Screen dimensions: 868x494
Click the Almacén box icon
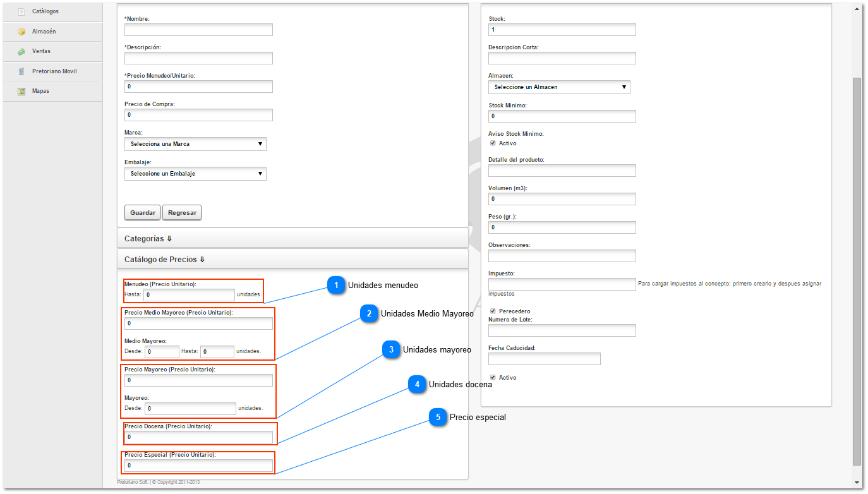click(x=21, y=32)
